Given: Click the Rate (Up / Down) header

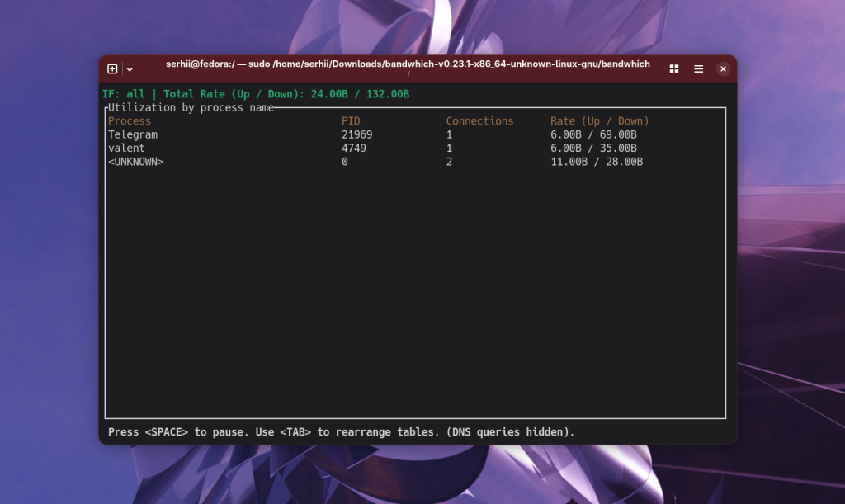Looking at the screenshot, I should [x=600, y=121].
